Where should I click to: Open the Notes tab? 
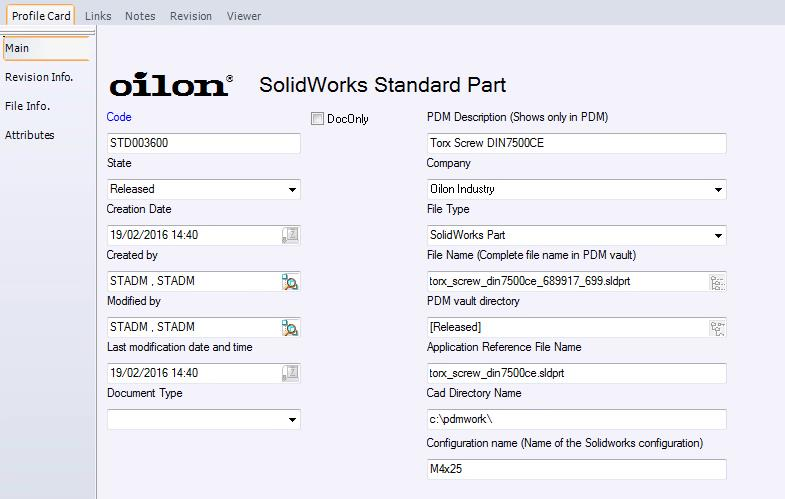(140, 16)
